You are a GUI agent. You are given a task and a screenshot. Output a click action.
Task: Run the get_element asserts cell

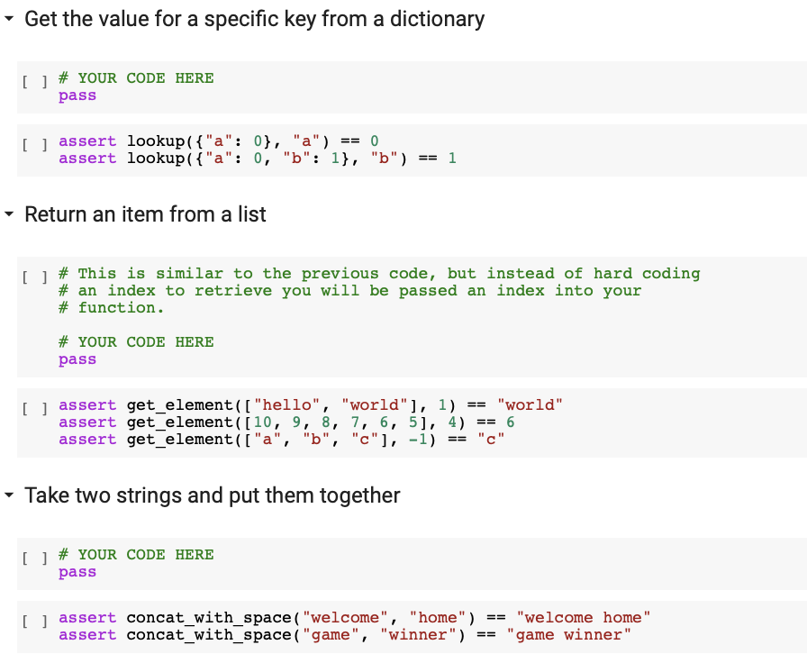coord(30,406)
